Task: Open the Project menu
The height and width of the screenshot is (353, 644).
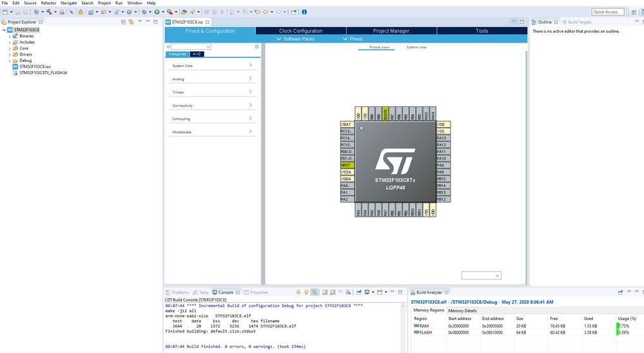Action: [x=104, y=3]
